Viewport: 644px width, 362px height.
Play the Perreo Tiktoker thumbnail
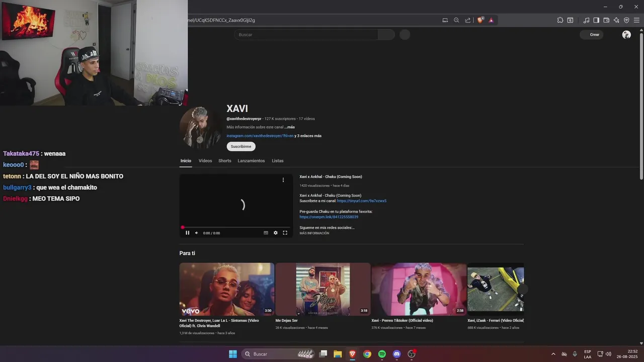pyautogui.click(x=419, y=289)
